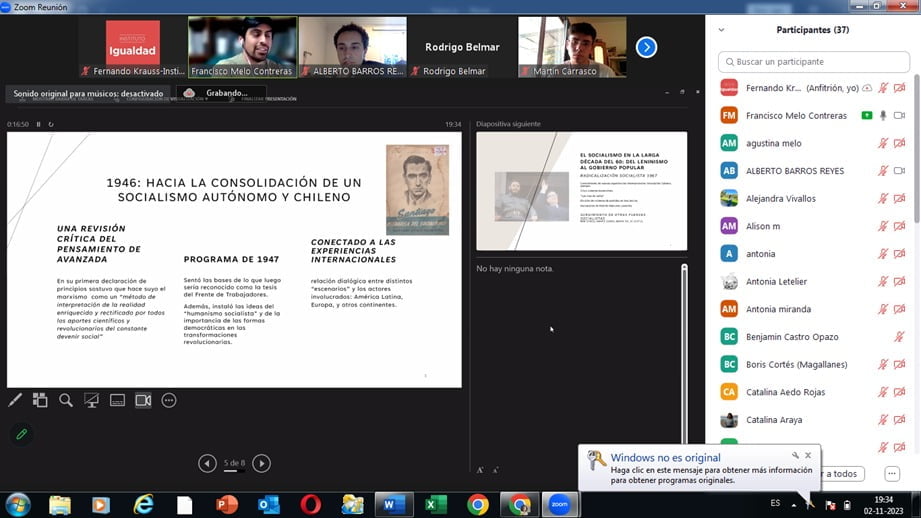Collapse the Participantes panel chevron

[x=722, y=30]
